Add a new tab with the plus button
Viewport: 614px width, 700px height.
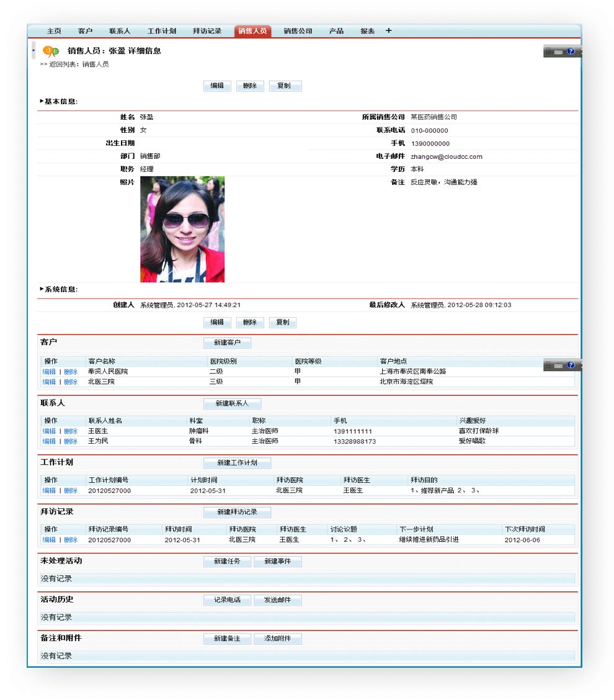pos(389,31)
